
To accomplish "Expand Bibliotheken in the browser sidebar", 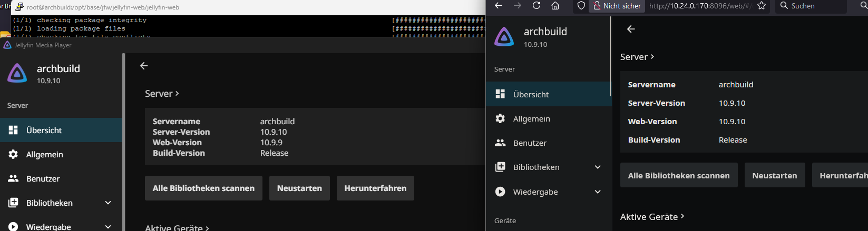I will (x=598, y=167).
